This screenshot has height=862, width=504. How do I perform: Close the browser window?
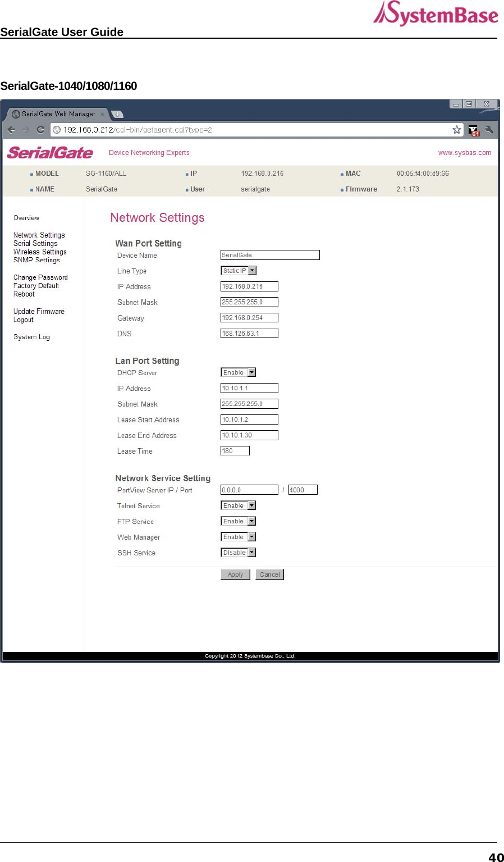[487, 104]
